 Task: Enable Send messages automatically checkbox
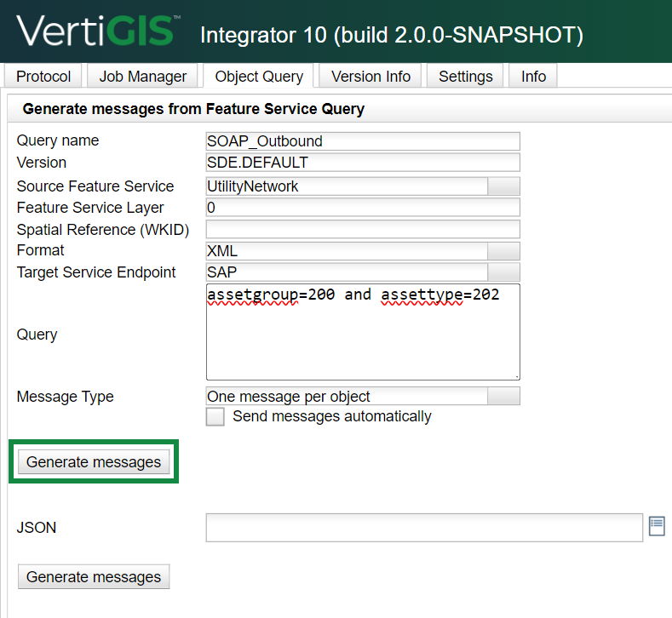[215, 416]
